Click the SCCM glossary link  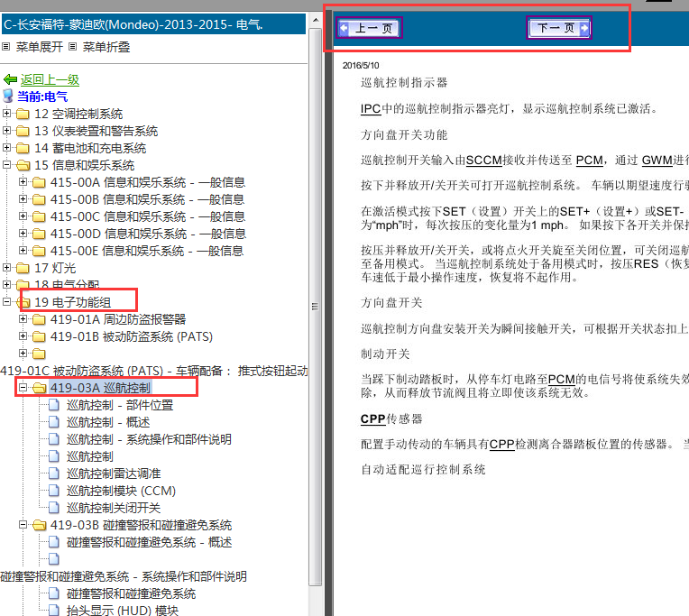483,161
